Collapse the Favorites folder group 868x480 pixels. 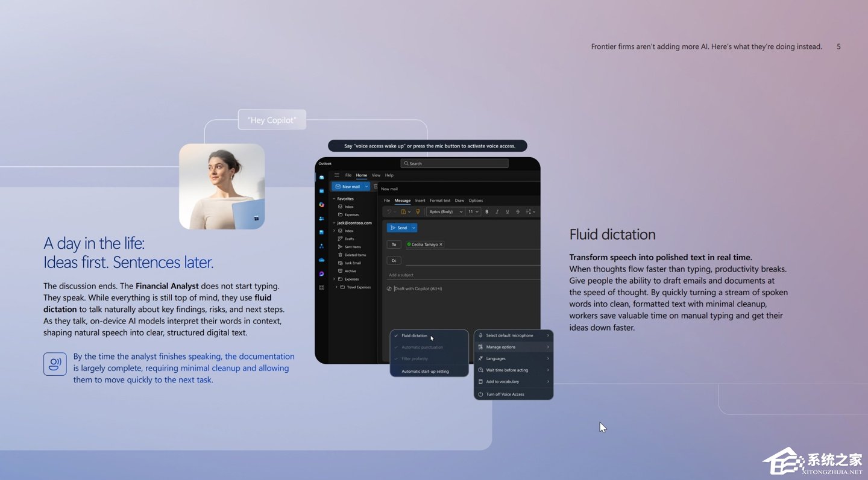click(x=334, y=199)
